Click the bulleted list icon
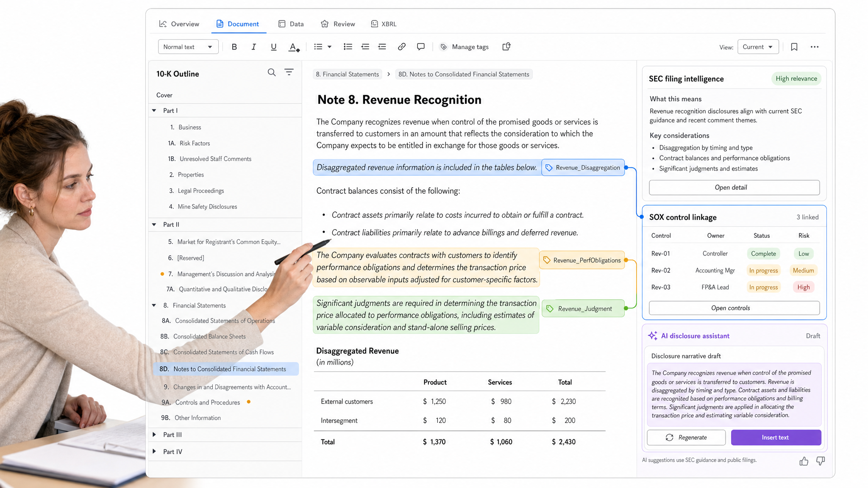 point(318,47)
